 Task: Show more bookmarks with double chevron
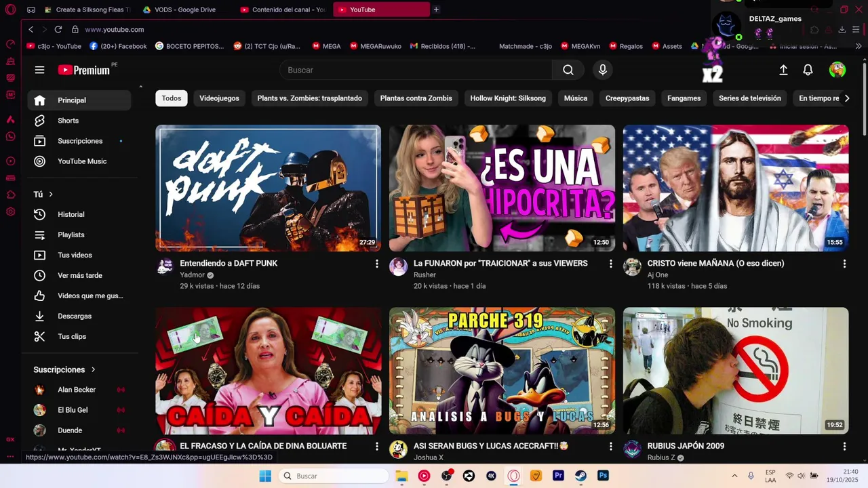click(859, 46)
